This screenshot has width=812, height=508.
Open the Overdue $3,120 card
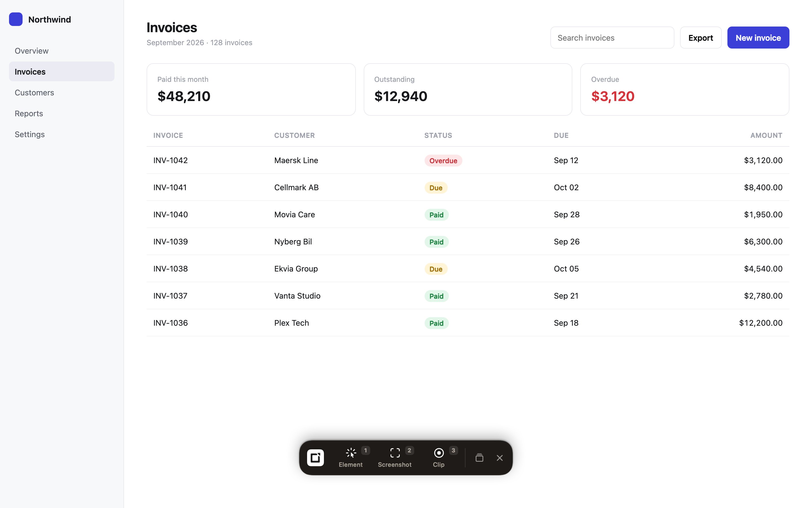pyautogui.click(x=685, y=89)
